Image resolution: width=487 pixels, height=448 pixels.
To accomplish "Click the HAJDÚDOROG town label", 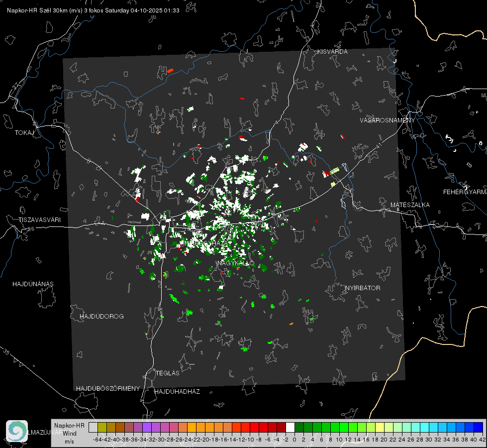I will pyautogui.click(x=101, y=317).
